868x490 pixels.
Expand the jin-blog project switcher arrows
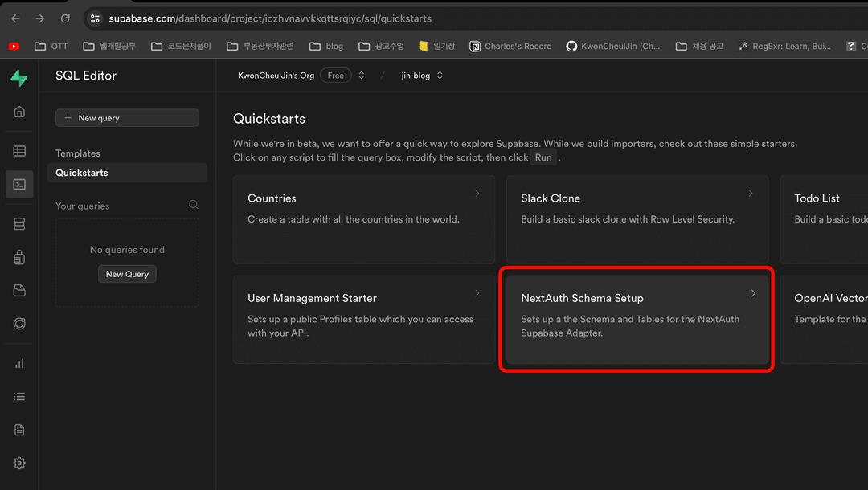coord(440,76)
